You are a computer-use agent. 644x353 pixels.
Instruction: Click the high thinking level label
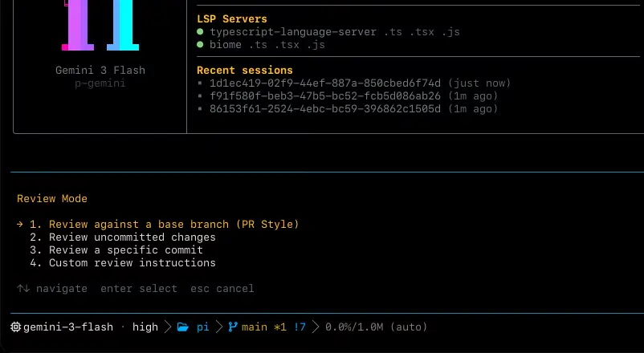click(145, 327)
